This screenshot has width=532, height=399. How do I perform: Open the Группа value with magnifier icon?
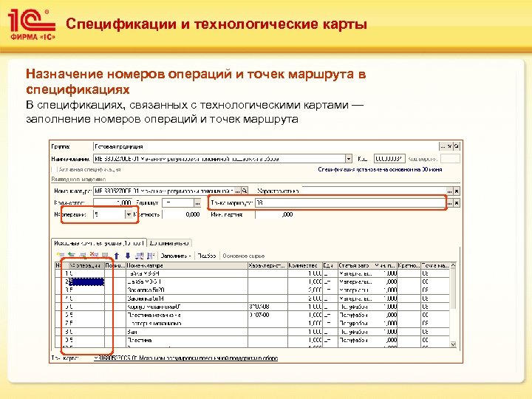coord(457,146)
